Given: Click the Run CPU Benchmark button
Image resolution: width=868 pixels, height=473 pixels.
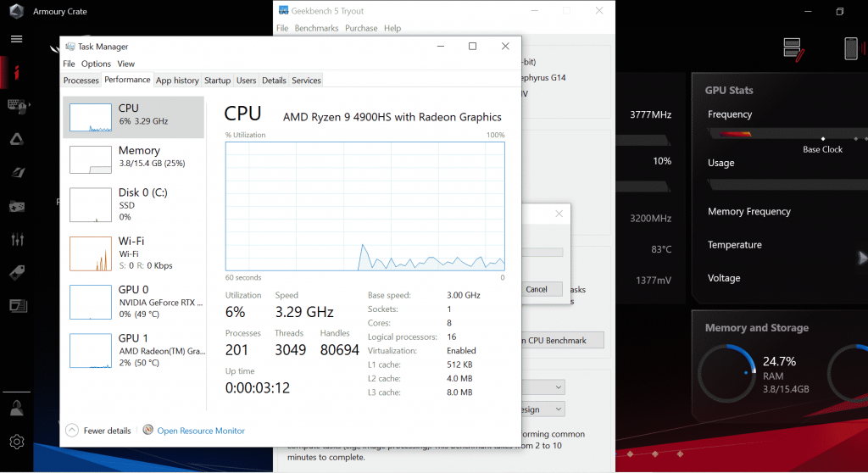Looking at the screenshot, I should [562, 340].
